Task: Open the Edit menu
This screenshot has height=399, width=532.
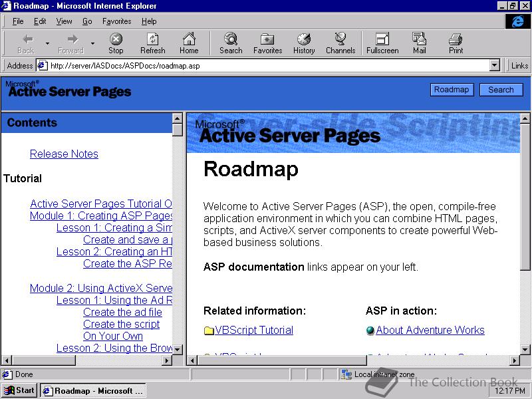Action: click(x=40, y=21)
